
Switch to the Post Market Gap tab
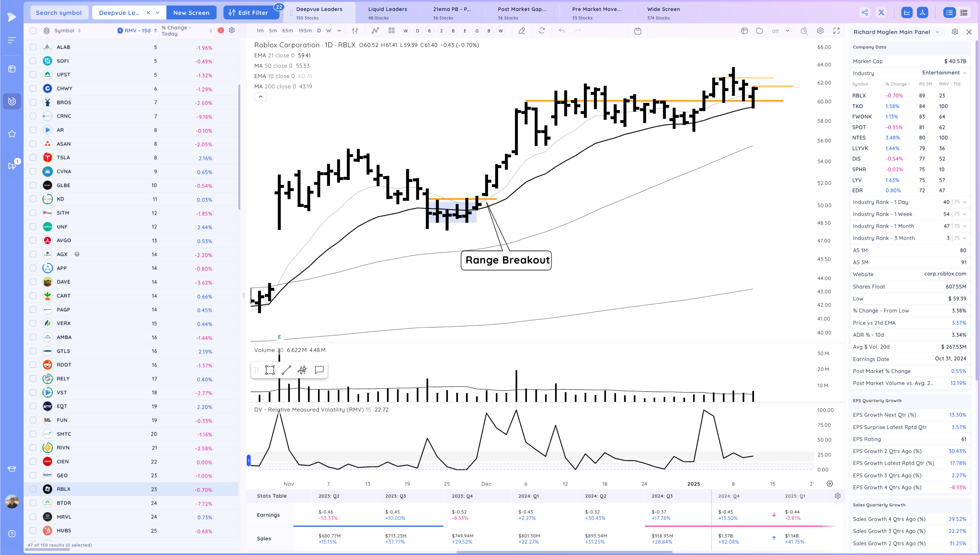pos(522,13)
